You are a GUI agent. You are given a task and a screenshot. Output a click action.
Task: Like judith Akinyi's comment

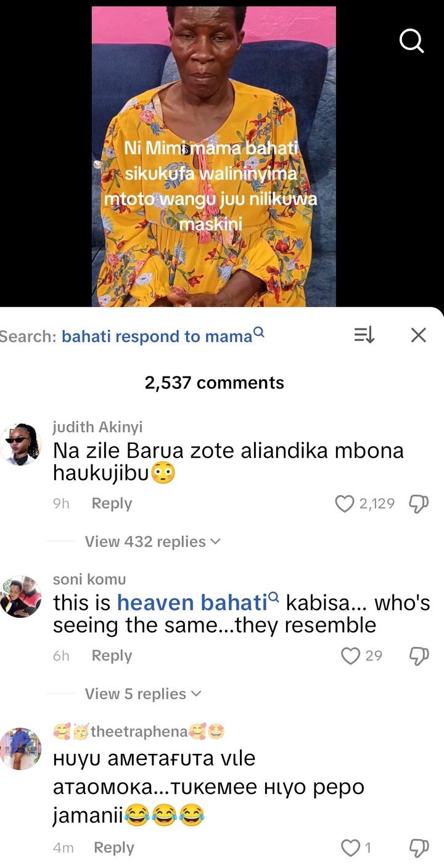click(345, 504)
